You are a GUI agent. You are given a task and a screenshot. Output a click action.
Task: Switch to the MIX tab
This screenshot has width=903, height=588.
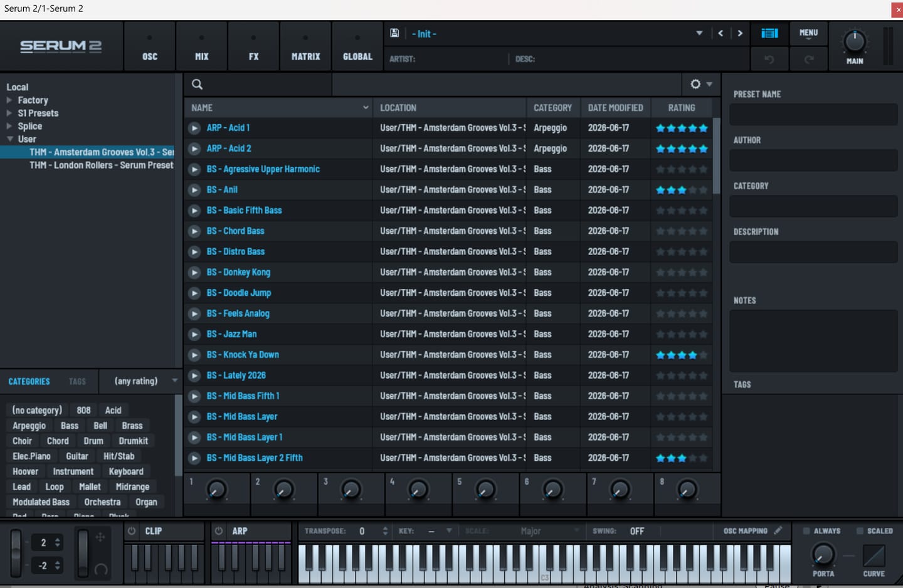tap(201, 46)
